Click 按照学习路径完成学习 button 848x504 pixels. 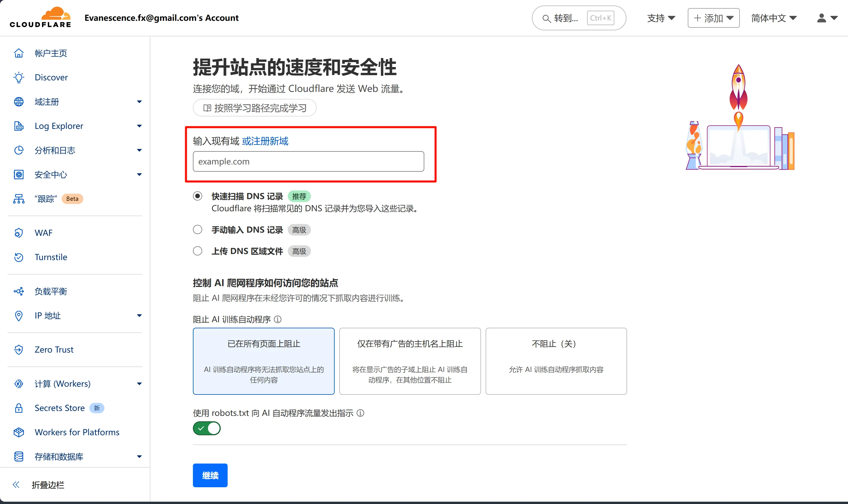(x=255, y=108)
